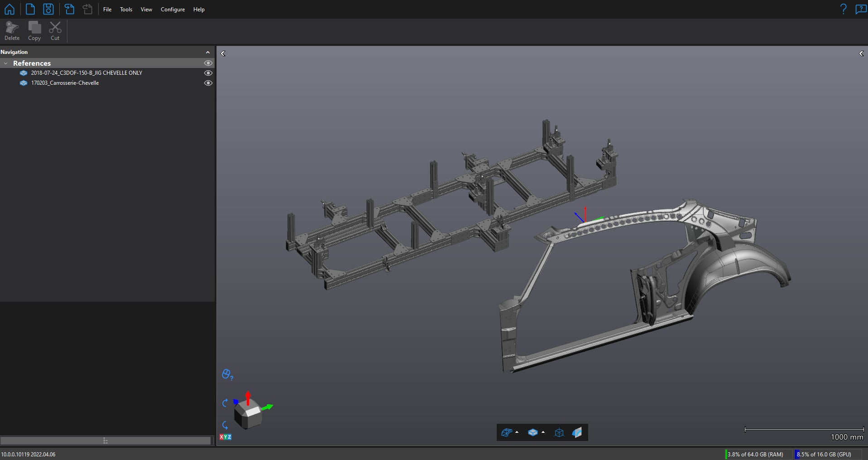Image resolution: width=868 pixels, height=460 pixels.
Task: Create a new file with the blank page icon
Action: click(x=30, y=9)
